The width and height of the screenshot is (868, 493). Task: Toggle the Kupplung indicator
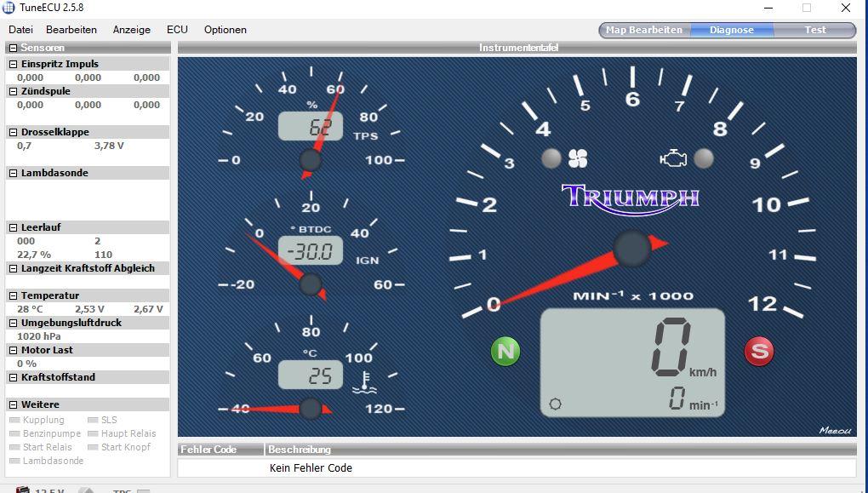[14, 420]
